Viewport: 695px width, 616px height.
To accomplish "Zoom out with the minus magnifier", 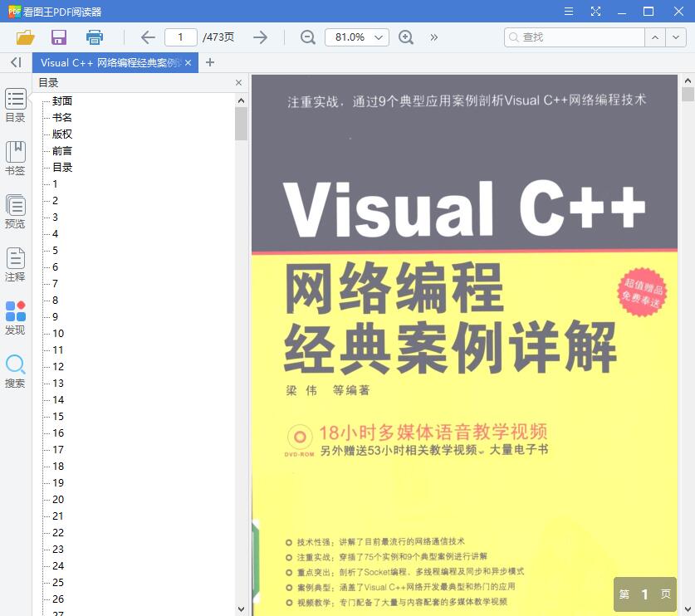I will click(307, 37).
